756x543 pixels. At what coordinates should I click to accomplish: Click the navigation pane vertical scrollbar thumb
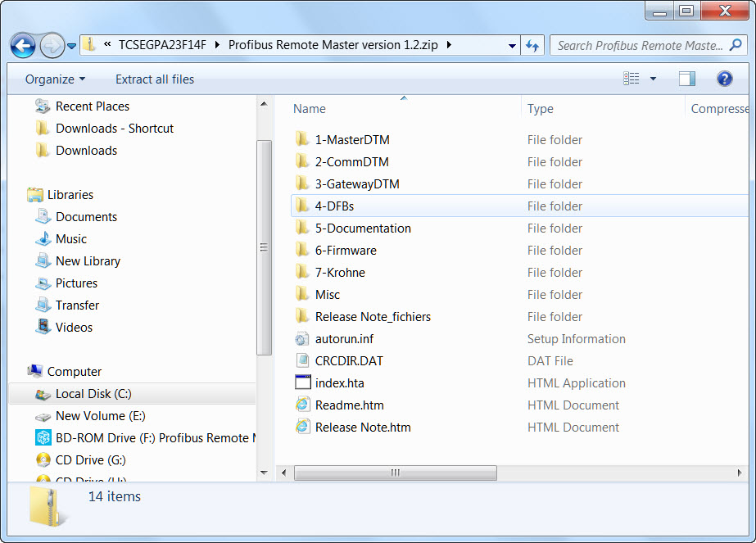[x=264, y=247]
